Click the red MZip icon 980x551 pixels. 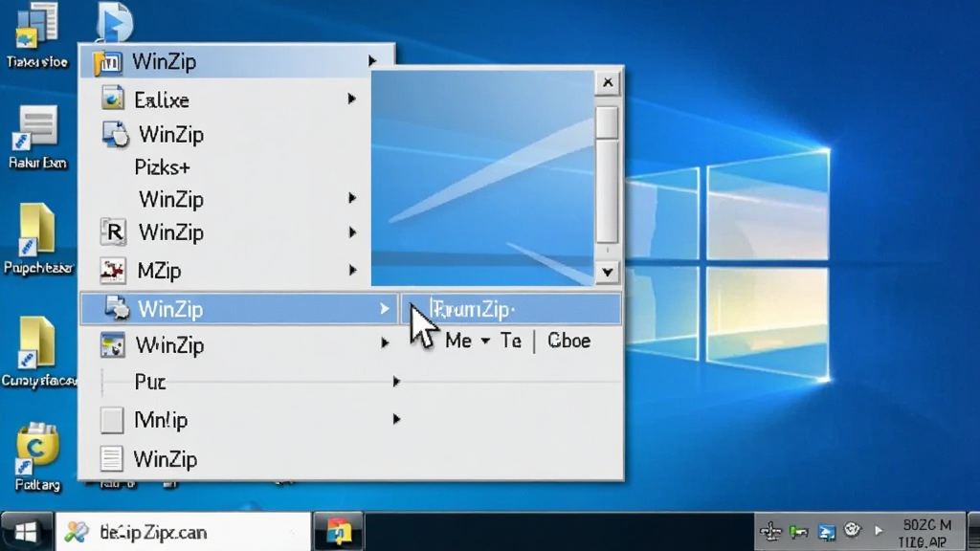point(113,270)
